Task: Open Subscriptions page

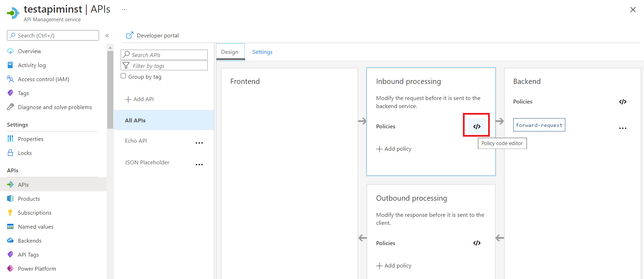Action: point(35,213)
